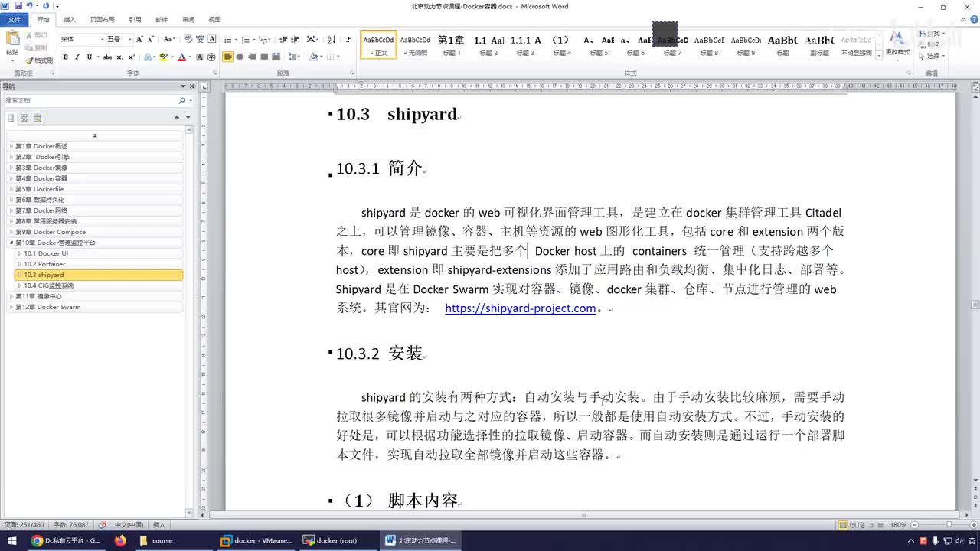980x551 pixels.
Task: Apply the 无间隔 style
Action: click(x=415, y=45)
